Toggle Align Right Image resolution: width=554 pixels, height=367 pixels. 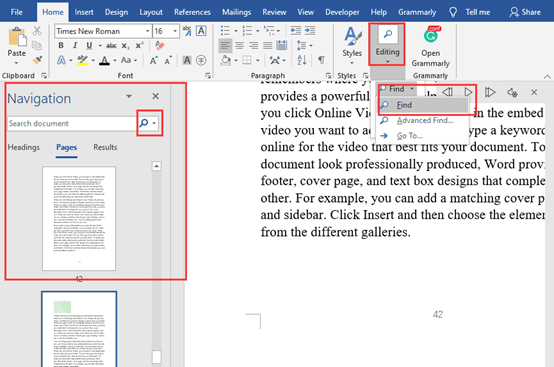coord(253,46)
